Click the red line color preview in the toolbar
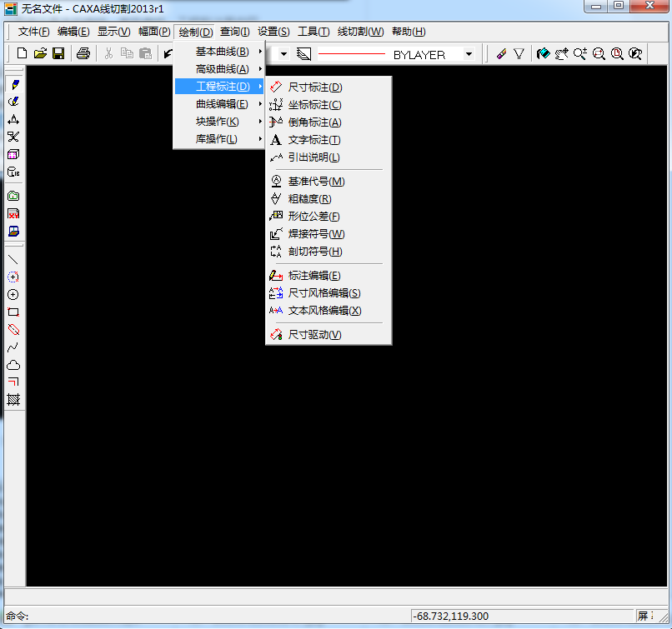 (352, 54)
